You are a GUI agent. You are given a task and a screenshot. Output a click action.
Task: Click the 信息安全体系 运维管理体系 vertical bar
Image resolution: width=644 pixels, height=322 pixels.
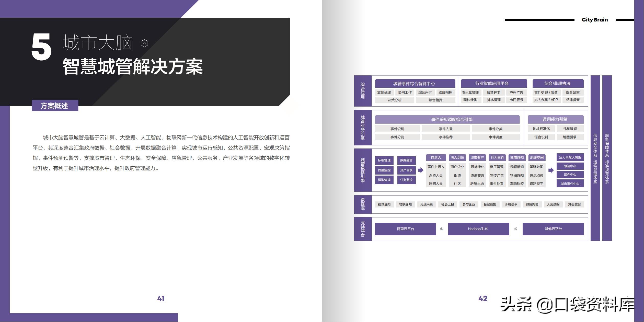coord(595,158)
